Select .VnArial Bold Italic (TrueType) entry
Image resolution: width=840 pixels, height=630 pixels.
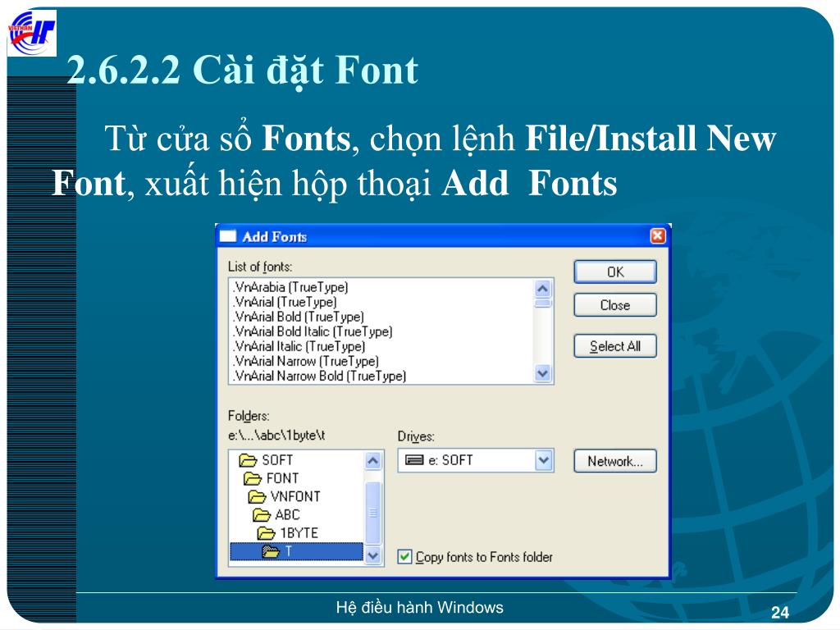click(x=313, y=331)
